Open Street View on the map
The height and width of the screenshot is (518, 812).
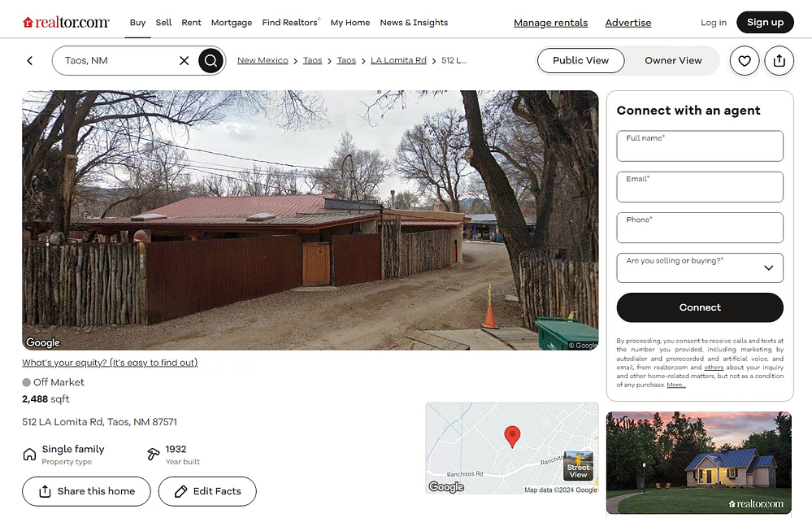[x=578, y=466]
